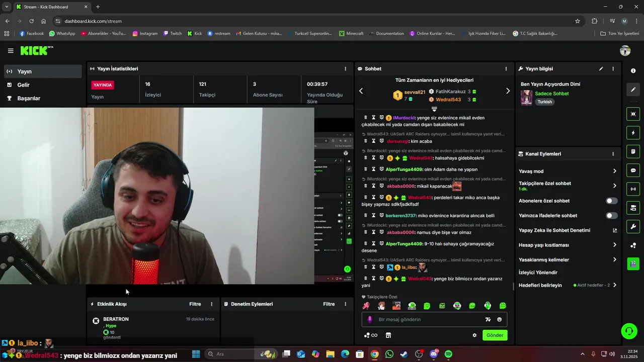Open the emoji picker in chat input
The image size is (644, 362).
coord(499,319)
